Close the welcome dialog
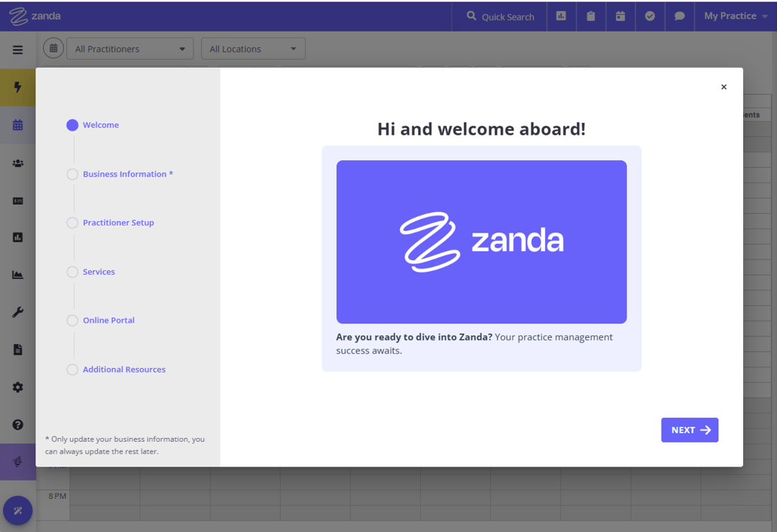 (724, 87)
